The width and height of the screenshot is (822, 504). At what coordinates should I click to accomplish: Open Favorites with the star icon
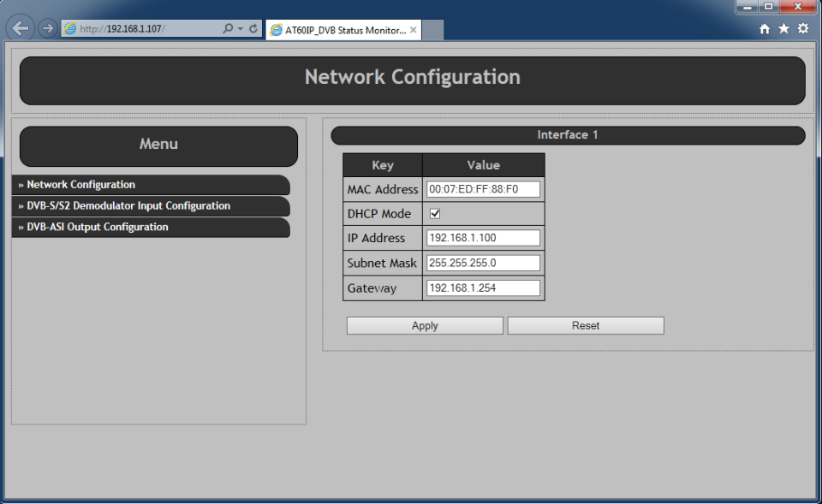pos(783,29)
